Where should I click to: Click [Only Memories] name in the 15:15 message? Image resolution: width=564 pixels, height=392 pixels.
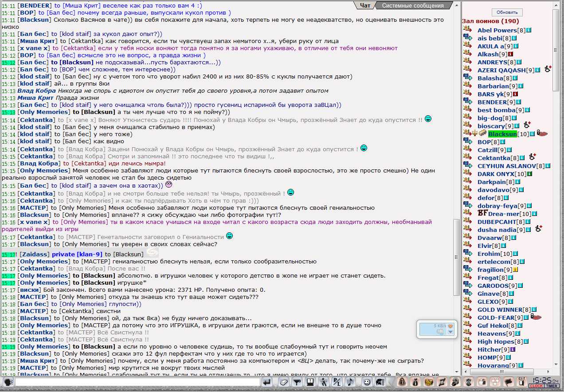[44, 171]
